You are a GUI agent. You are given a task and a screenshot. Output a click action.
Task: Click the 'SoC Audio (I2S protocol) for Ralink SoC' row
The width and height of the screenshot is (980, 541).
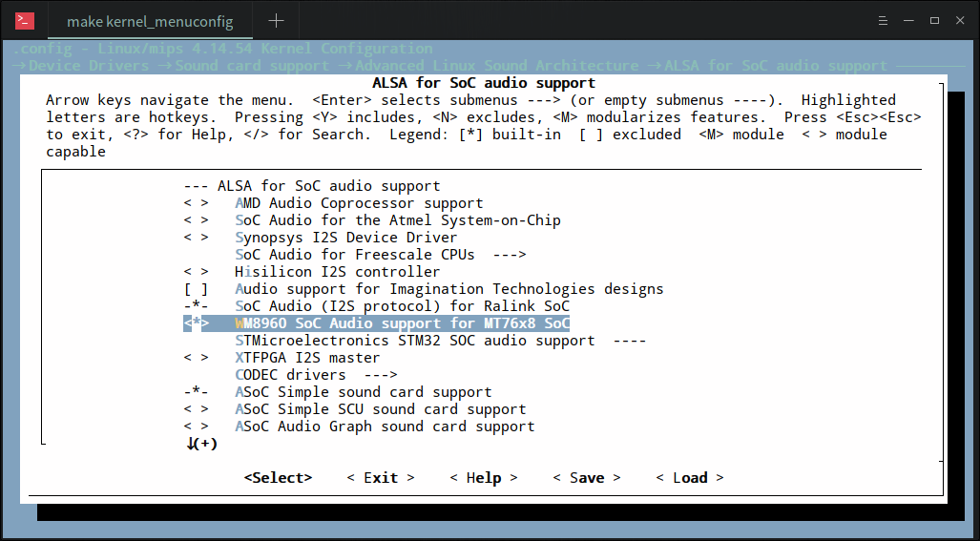pyautogui.click(x=376, y=306)
